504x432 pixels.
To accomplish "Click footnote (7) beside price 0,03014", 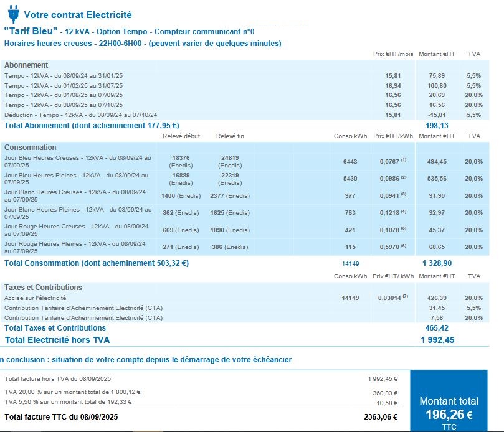I will pyautogui.click(x=405, y=297).
